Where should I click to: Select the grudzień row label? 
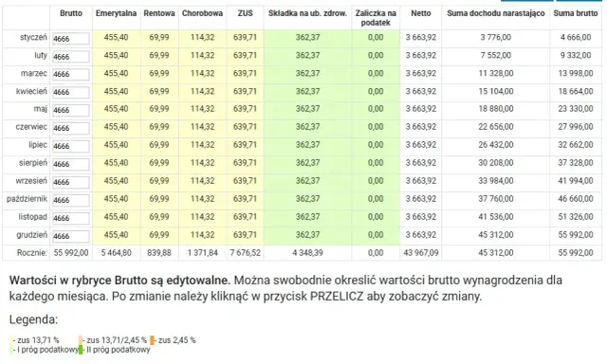31,235
